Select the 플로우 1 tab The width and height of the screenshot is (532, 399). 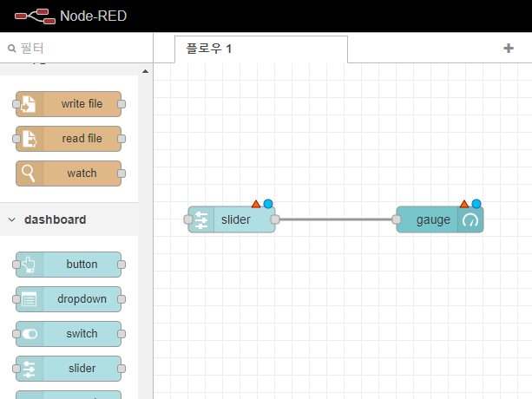click(261, 49)
